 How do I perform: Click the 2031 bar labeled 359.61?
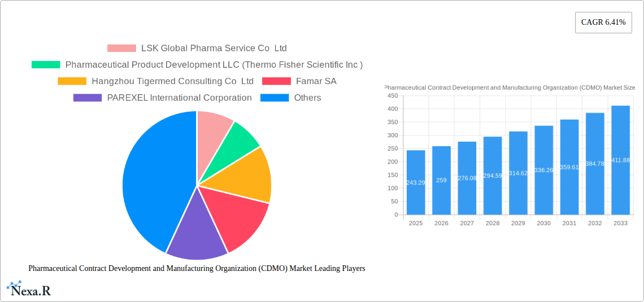[569, 167]
